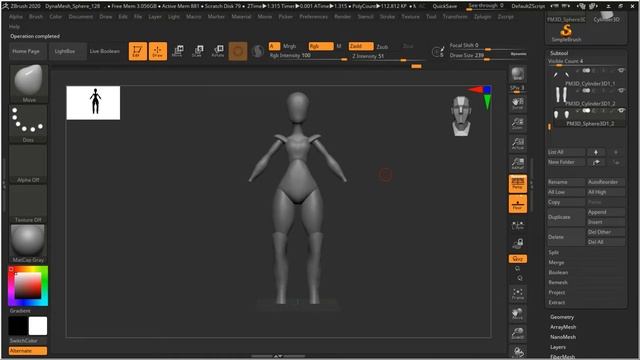Open the Preferences menu
Image resolution: width=640 pixels, height=360 pixels.
coord(313,17)
